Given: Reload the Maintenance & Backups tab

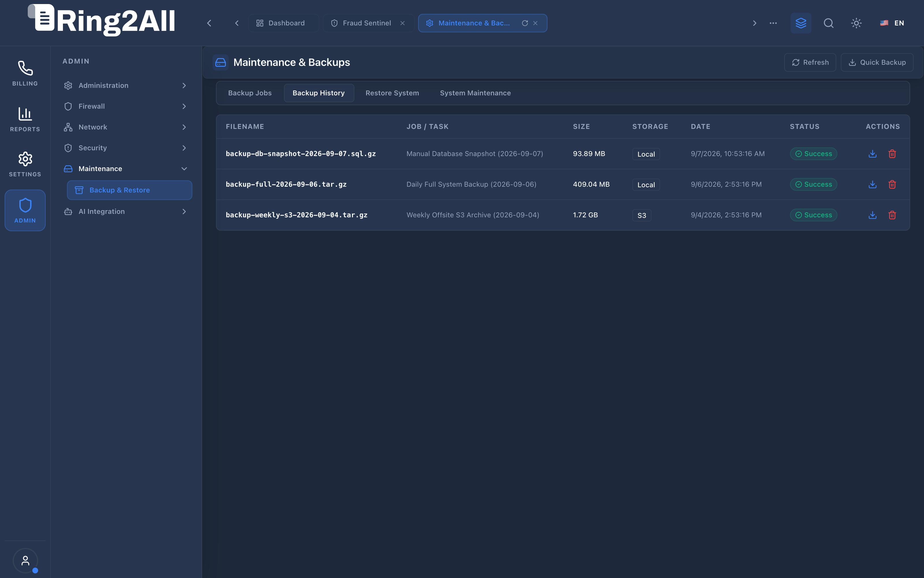Looking at the screenshot, I should [x=525, y=23].
